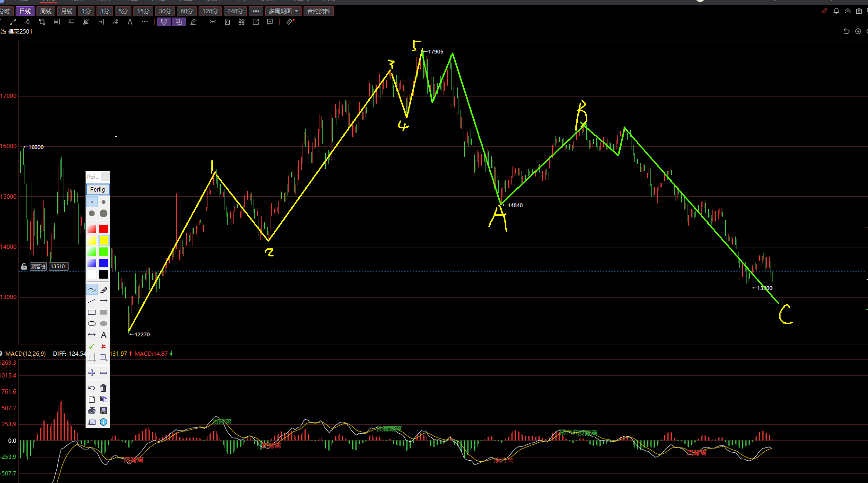The image size is (868, 483).
Task: Switch to 周线 weekly timeframe
Action: point(46,11)
